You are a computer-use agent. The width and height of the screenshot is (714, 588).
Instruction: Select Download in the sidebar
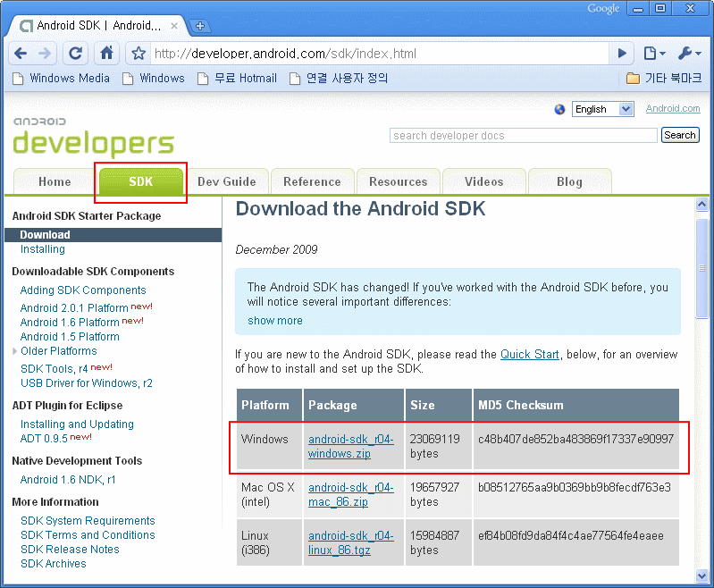click(x=113, y=235)
